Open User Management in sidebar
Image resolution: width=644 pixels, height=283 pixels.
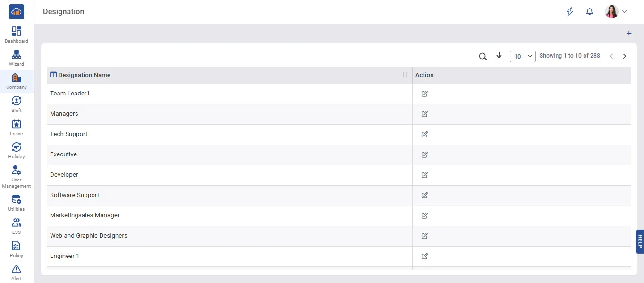(17, 177)
